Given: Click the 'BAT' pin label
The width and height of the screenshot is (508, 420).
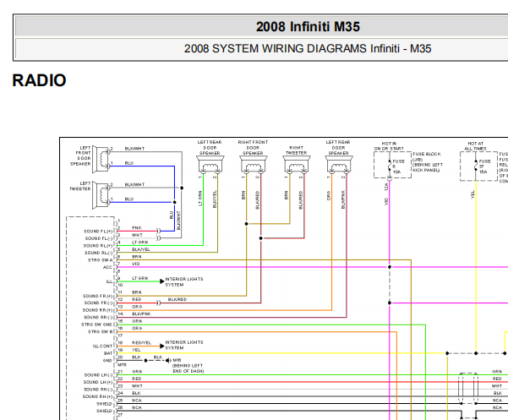Looking at the screenshot, I should (x=108, y=353).
